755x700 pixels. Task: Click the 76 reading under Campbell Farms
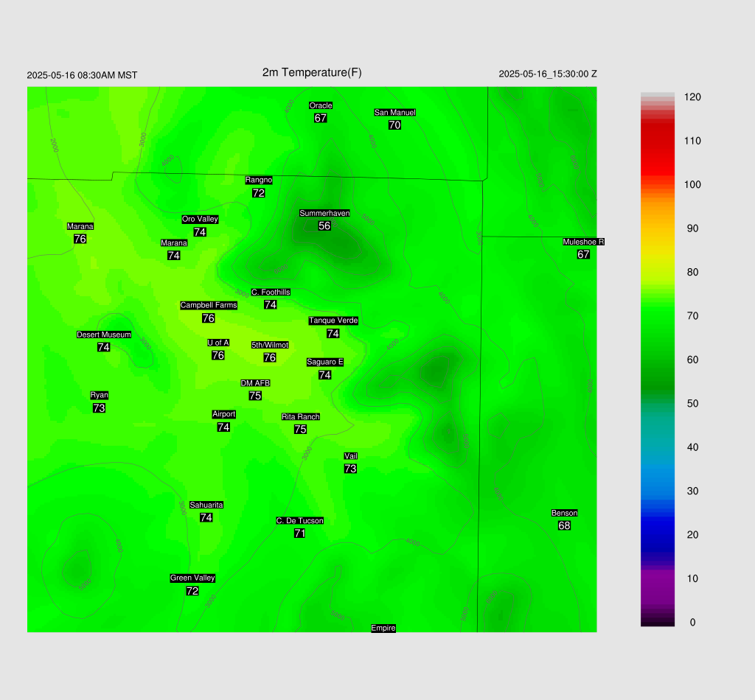(209, 318)
